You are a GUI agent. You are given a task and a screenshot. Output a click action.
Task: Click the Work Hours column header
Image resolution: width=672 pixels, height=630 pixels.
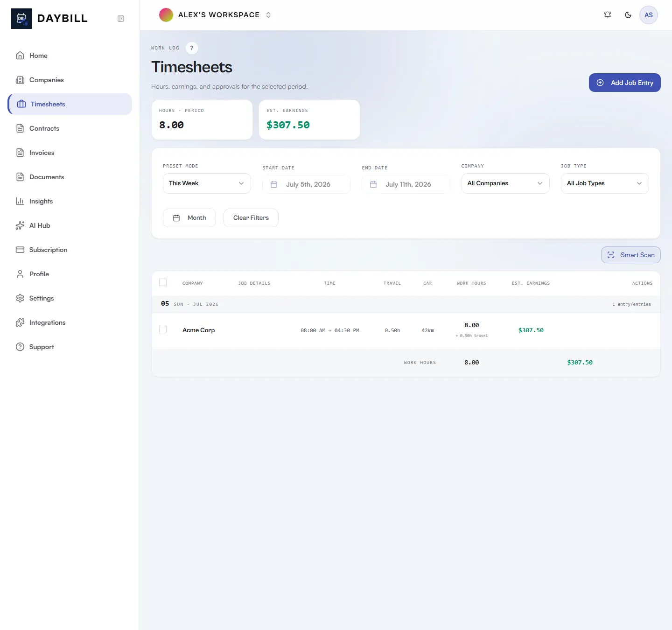pyautogui.click(x=471, y=283)
